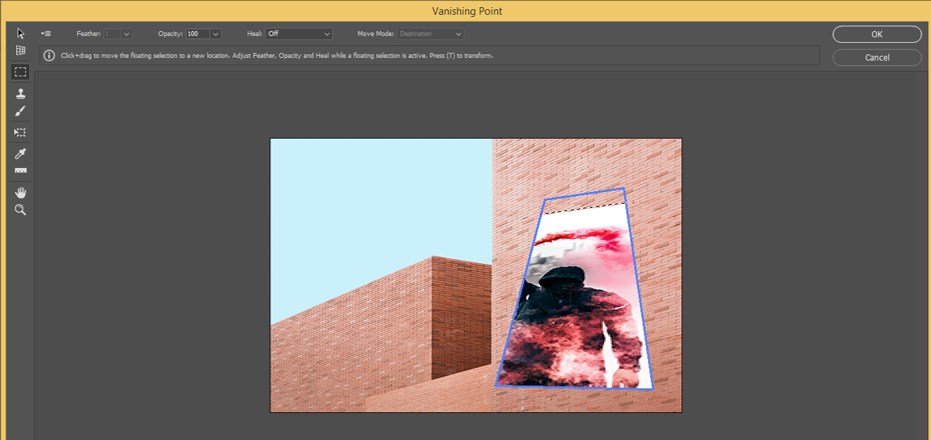Confirm with the OK button

tap(876, 34)
